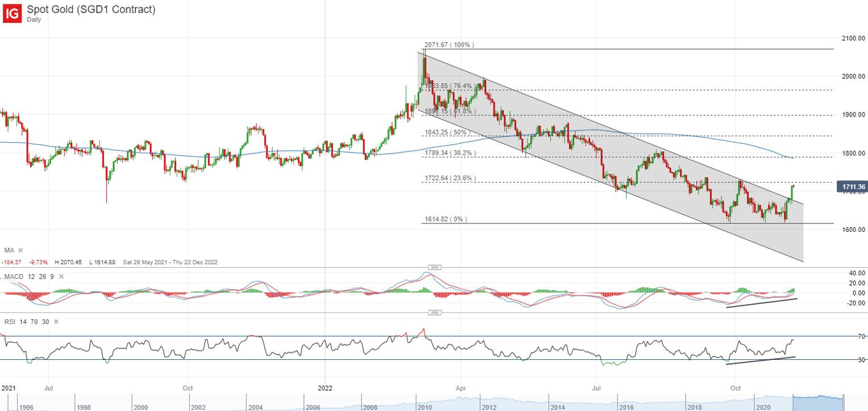Click the 1722.64 (23.6%) Fibonacci label

pos(449,178)
